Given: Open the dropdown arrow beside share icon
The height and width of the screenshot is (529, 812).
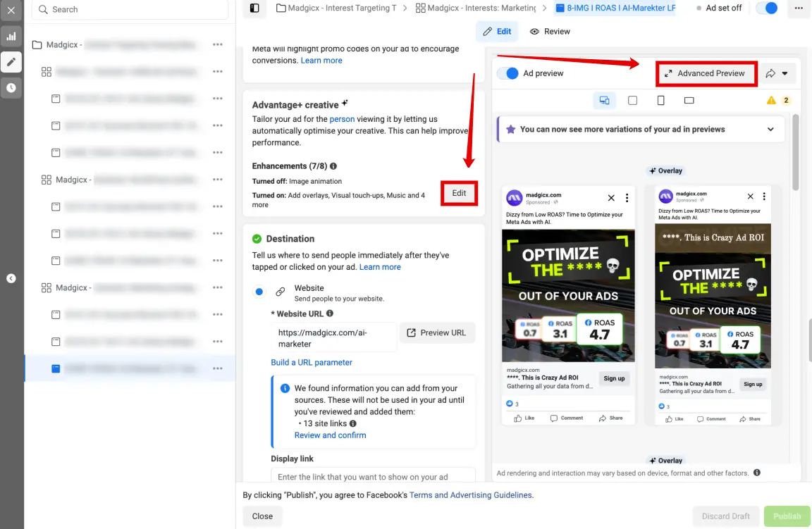Looking at the screenshot, I should [x=785, y=73].
